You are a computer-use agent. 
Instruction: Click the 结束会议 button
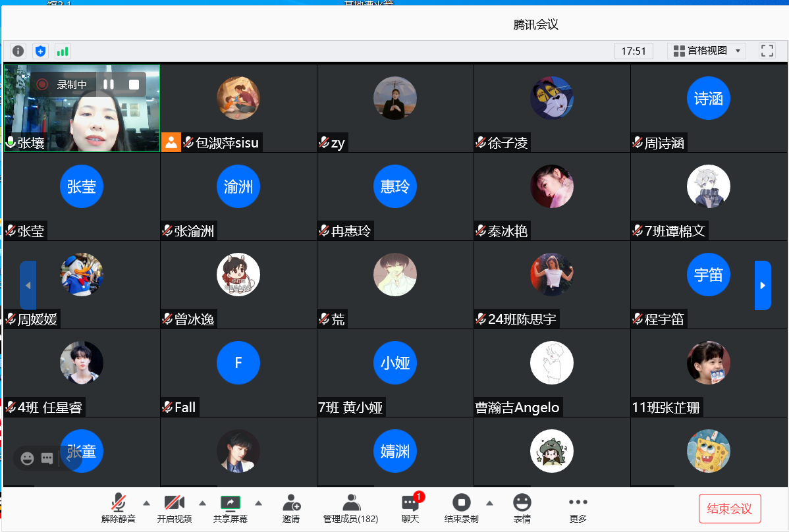(729, 508)
